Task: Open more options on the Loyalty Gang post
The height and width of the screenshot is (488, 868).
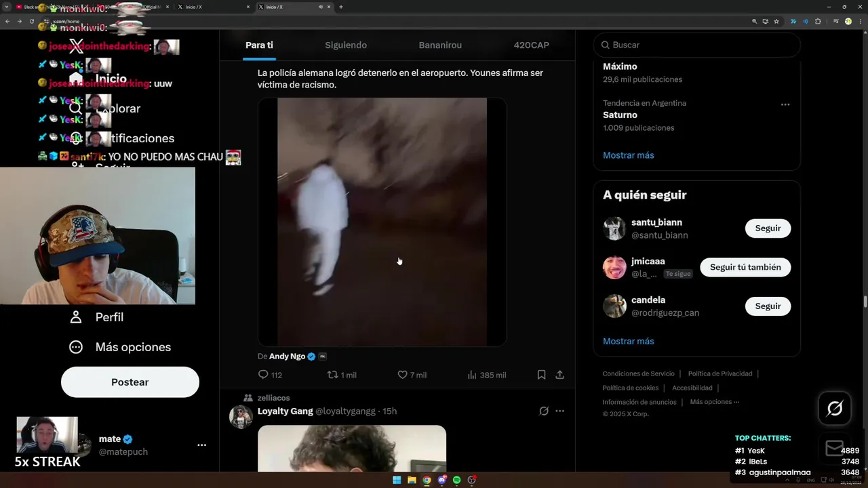Action: pyautogui.click(x=559, y=411)
